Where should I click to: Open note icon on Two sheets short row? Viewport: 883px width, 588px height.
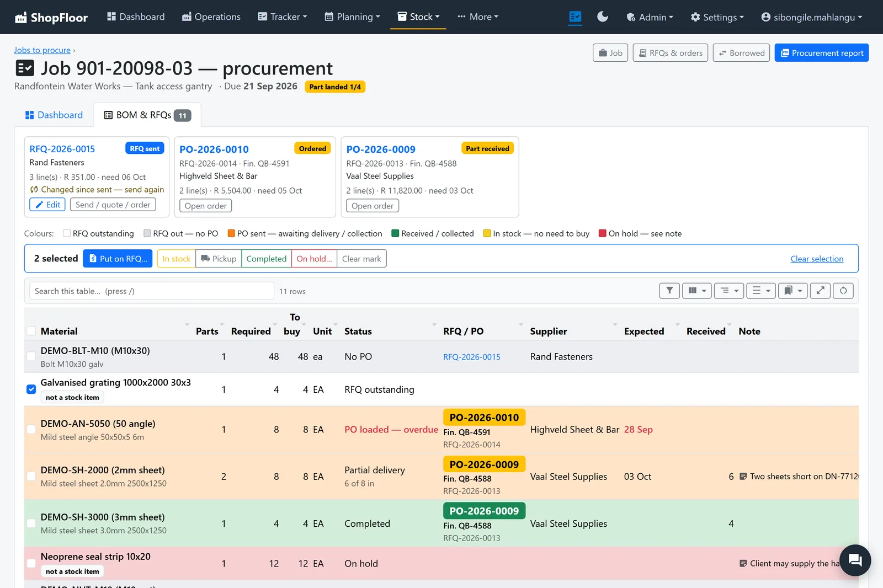point(743,477)
